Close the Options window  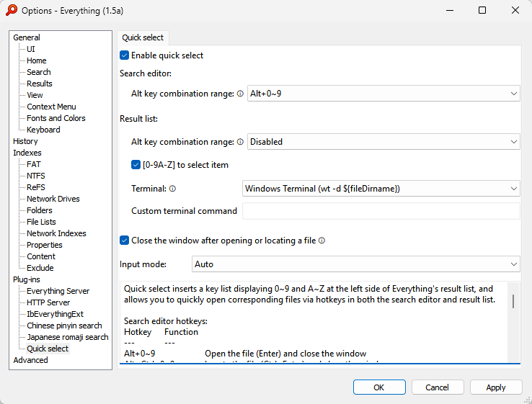click(x=515, y=11)
